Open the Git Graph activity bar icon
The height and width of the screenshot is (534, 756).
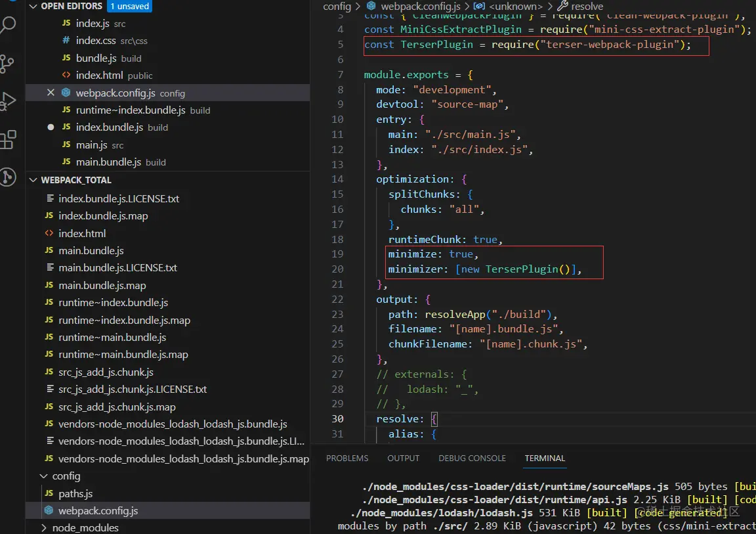pos(8,177)
